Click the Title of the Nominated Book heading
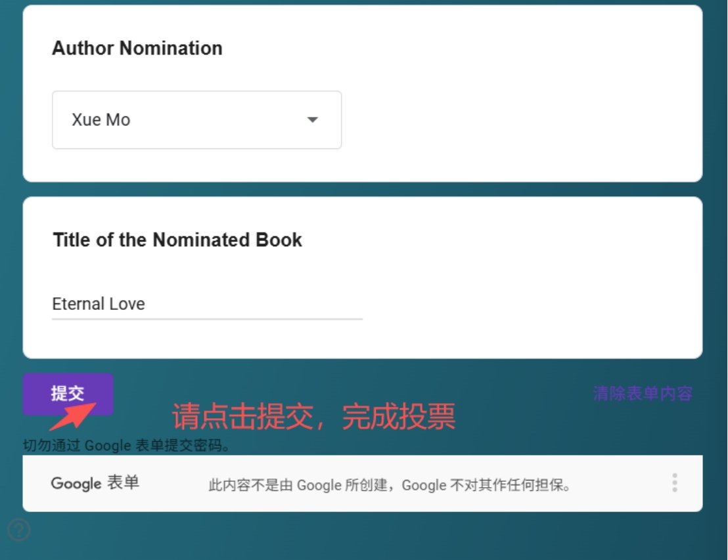Screen dimensions: 728x560 (177, 240)
